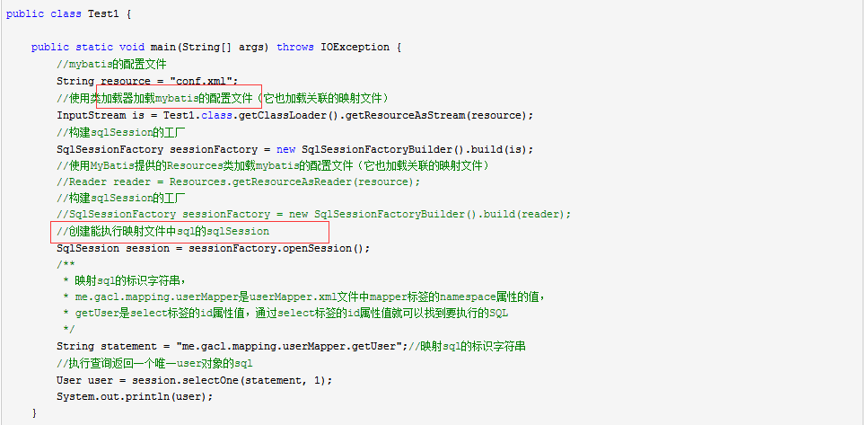Click the '//Reader reader = Resources.getResourceAsReader' line
Screen dimensions: 868x425
[x=239, y=182]
